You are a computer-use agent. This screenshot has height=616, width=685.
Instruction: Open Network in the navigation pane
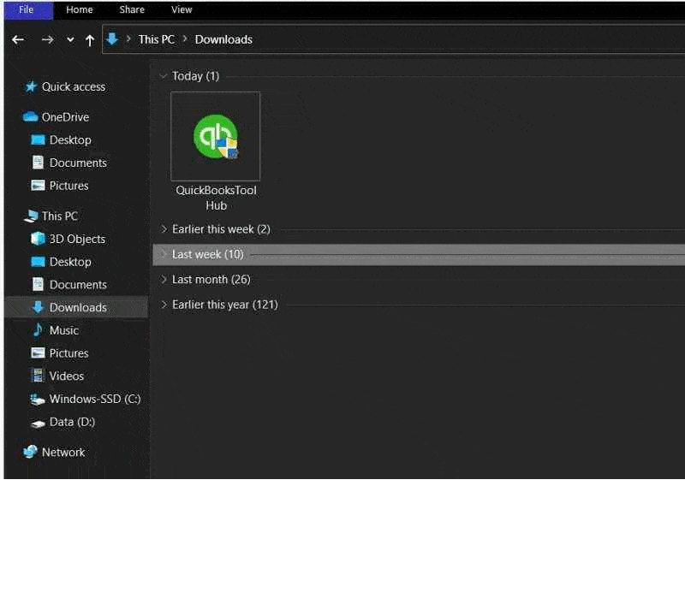click(63, 452)
